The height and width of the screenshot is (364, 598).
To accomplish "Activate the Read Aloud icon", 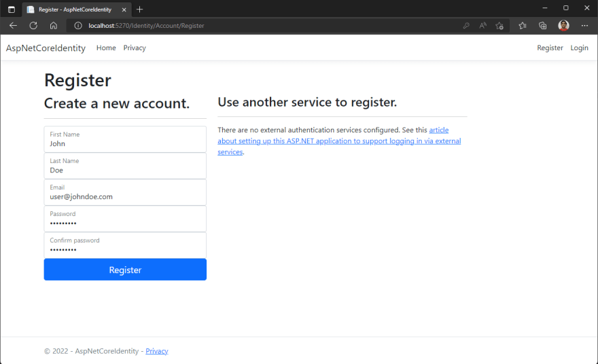I will tap(483, 26).
